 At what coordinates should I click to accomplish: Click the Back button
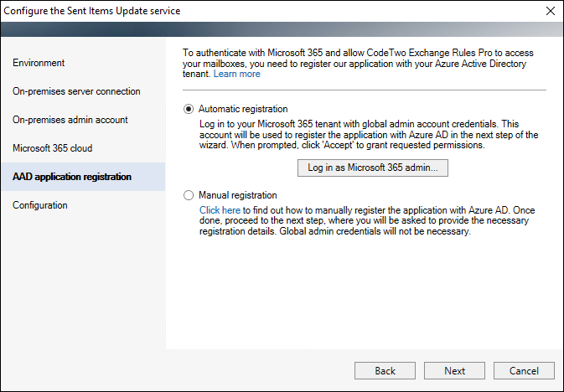click(385, 371)
